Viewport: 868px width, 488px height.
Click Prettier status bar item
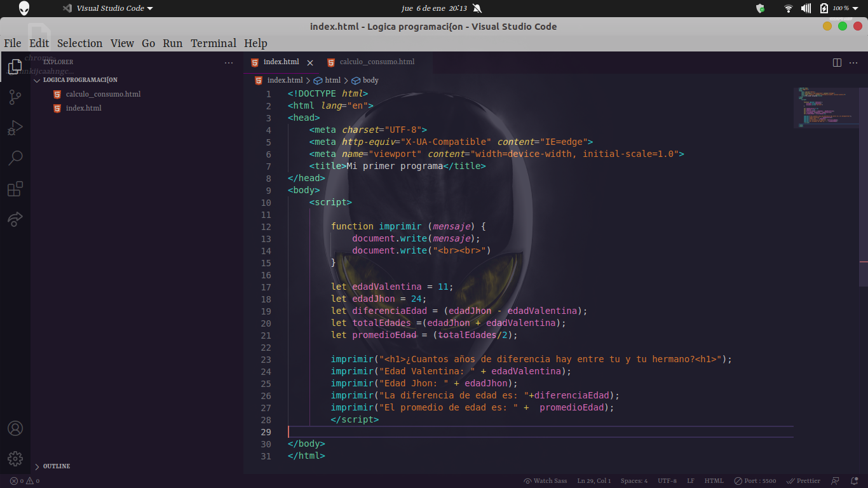click(804, 481)
